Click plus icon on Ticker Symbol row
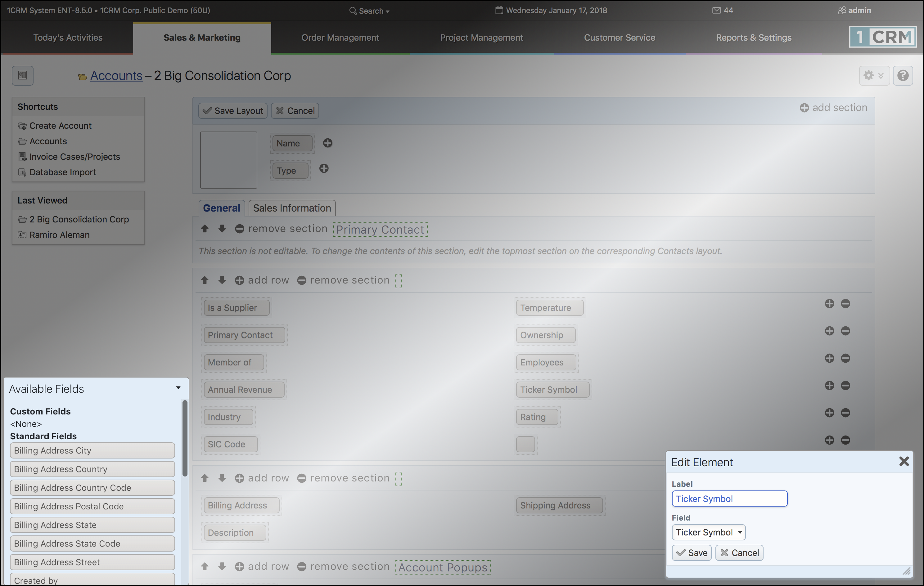The image size is (924, 586). point(829,385)
